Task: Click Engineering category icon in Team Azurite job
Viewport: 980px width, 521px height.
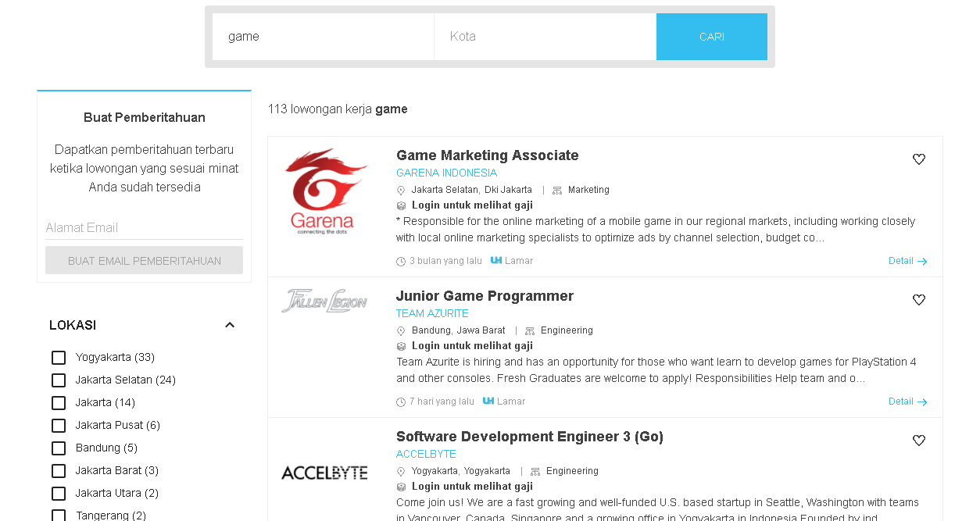Action: click(530, 331)
